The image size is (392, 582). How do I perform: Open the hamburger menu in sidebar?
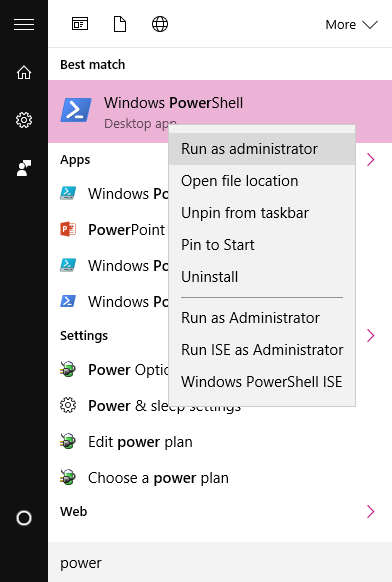coord(24,24)
